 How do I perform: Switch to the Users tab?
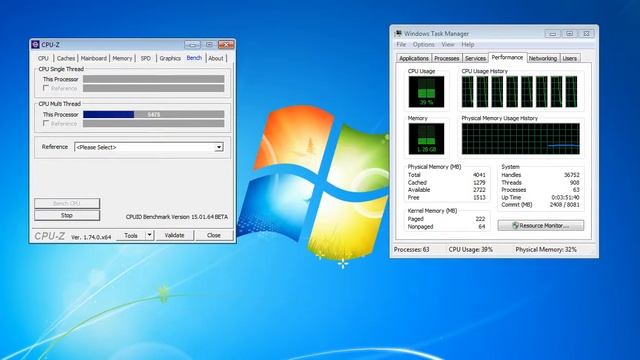pyautogui.click(x=570, y=58)
